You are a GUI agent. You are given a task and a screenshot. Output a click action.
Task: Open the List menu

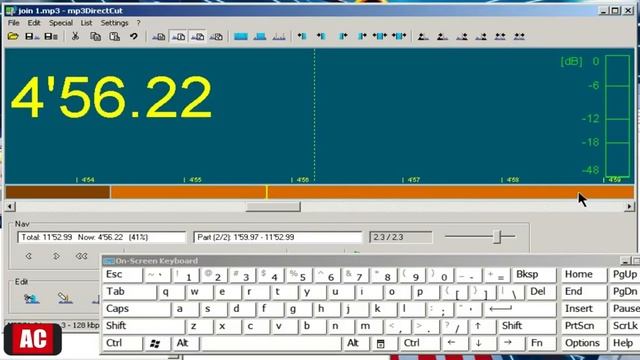coord(86,23)
